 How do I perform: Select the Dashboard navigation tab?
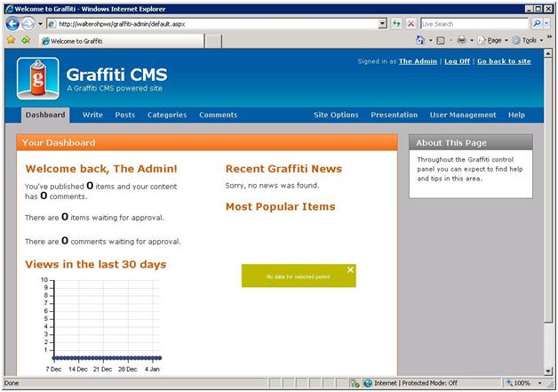click(45, 115)
